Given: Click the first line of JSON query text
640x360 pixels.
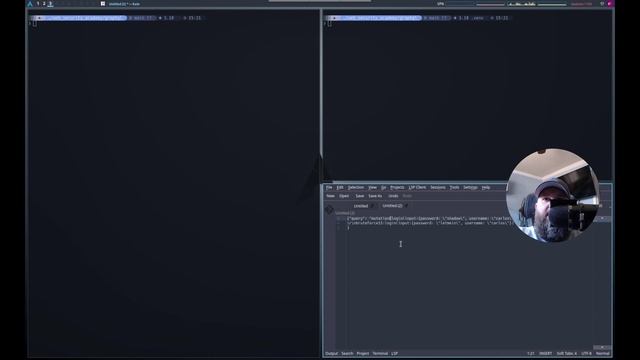Looking at the screenshot, I should [429, 219].
